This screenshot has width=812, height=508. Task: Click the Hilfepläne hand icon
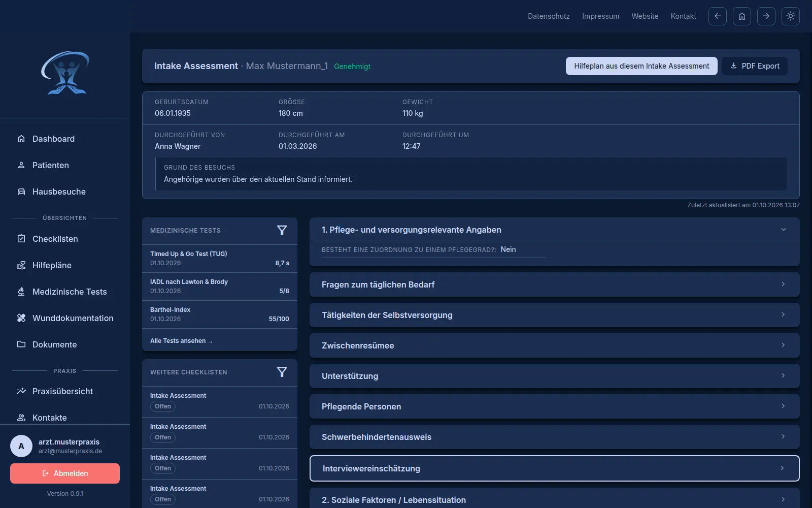pyautogui.click(x=21, y=265)
